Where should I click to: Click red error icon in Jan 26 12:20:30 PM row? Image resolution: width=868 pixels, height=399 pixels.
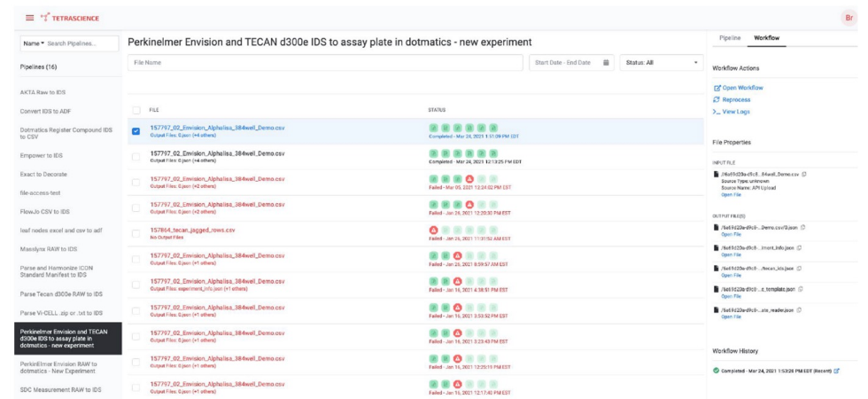469,205
